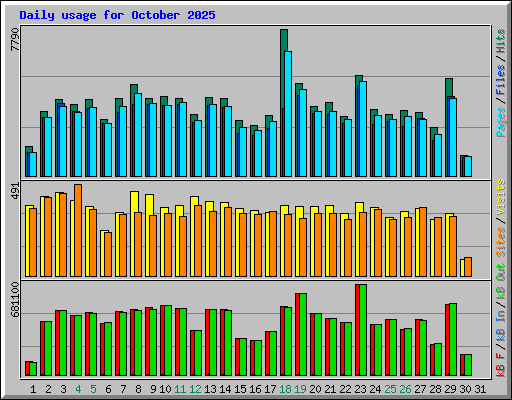Click the green kB bar for day 23
512x400 pixels.
363,330
